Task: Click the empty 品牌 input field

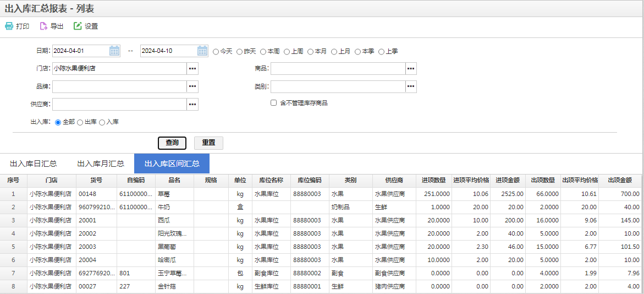Action: point(119,87)
